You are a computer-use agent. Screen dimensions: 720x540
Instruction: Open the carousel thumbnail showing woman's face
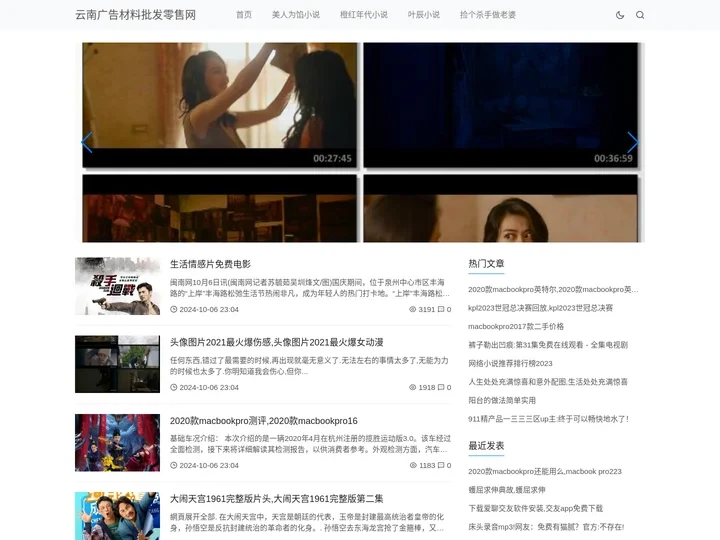point(501,208)
